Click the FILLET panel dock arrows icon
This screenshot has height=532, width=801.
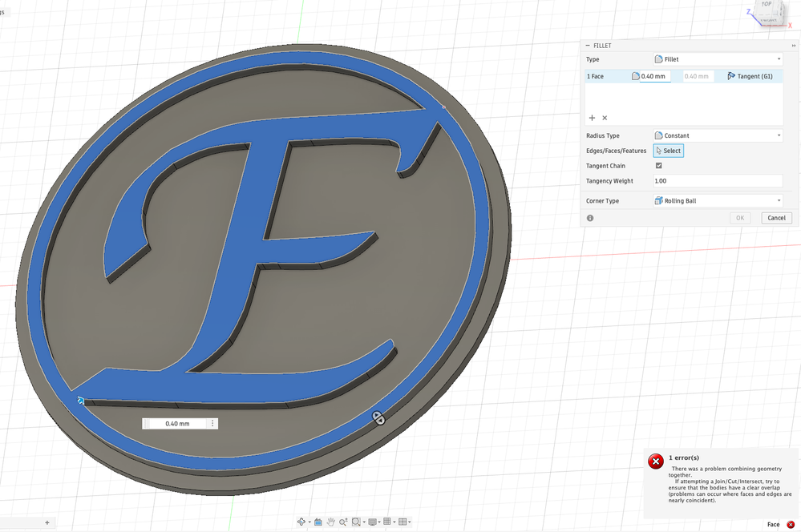[x=794, y=46]
